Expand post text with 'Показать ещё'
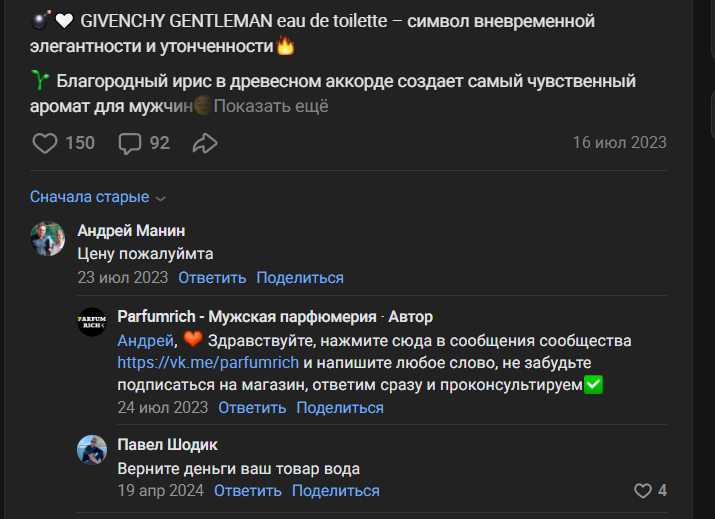The image size is (715, 519). pos(270,106)
